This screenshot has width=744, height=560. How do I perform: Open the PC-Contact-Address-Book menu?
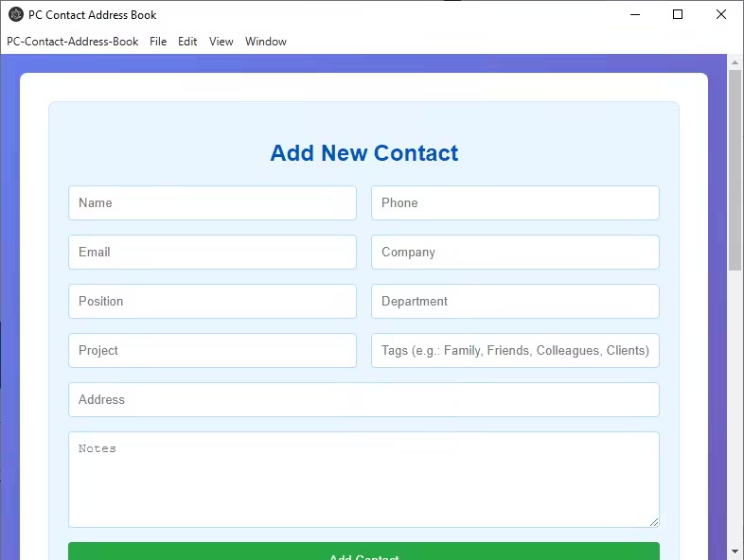(73, 42)
